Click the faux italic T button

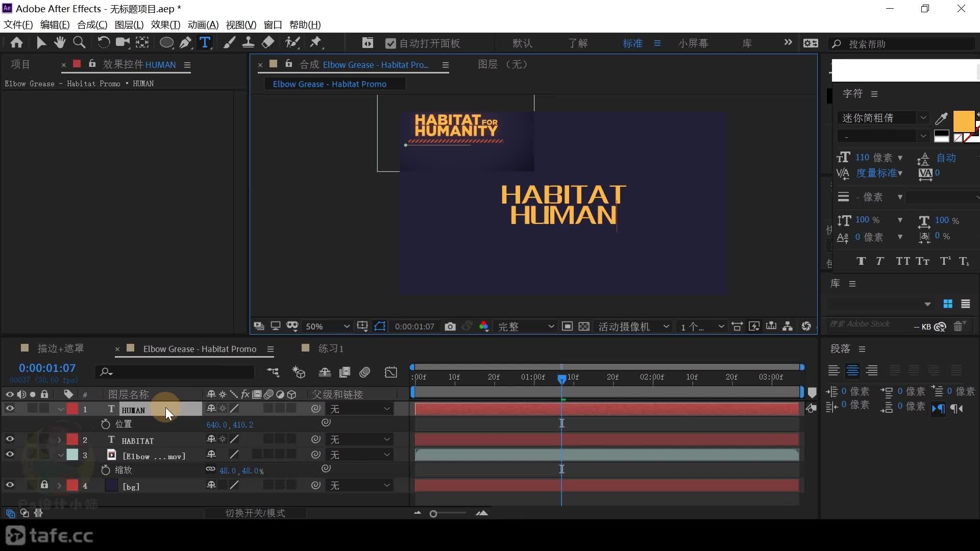pos(880,261)
